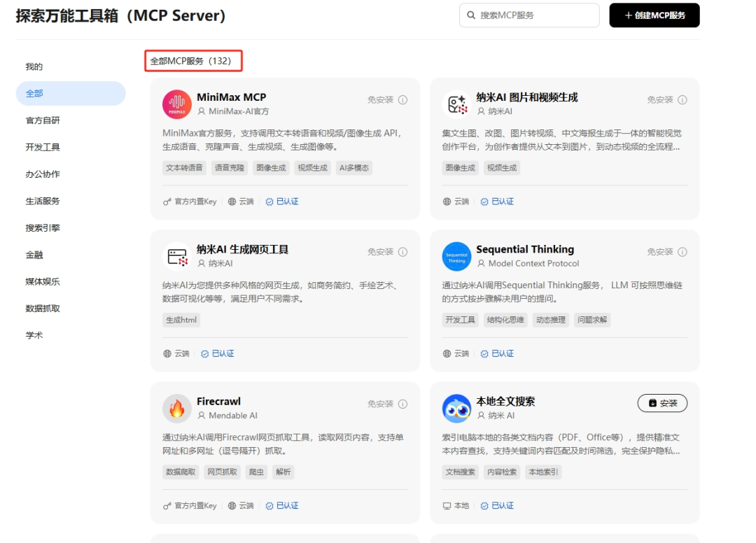Click 内容检索 tag
This screenshot has width=756, height=543.
502,472
